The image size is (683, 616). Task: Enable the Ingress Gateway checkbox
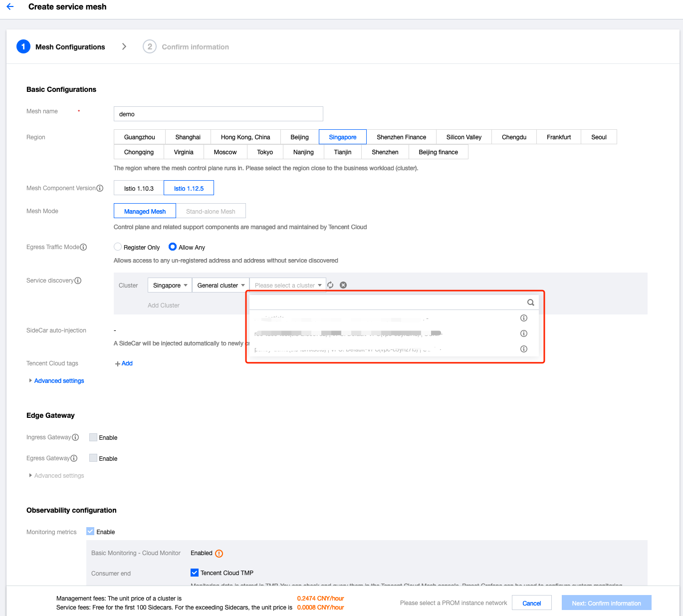tap(93, 437)
